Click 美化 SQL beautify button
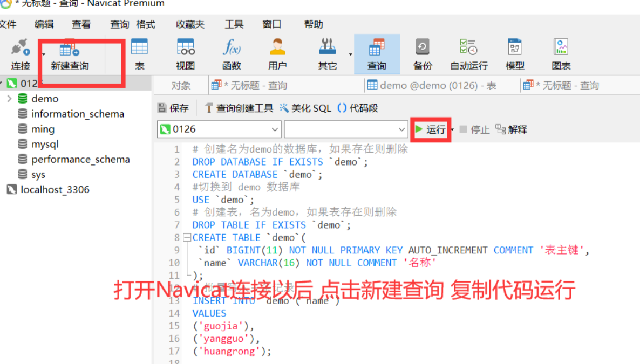Viewport: 640px width, 364px height. 306,108
